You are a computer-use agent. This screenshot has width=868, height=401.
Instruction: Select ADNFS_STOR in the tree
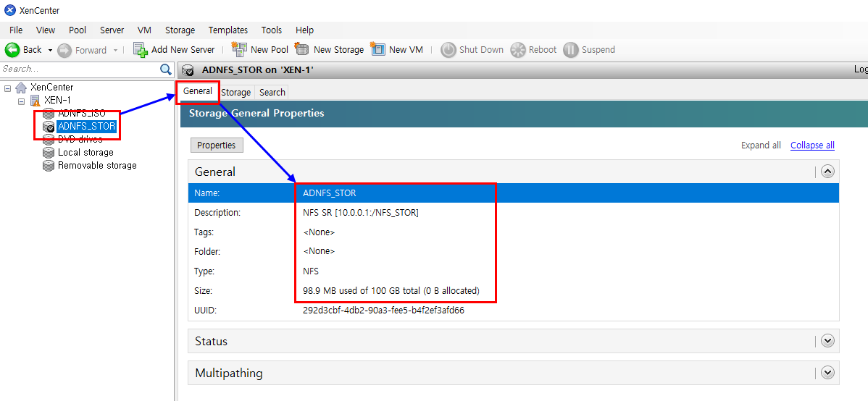pos(86,127)
